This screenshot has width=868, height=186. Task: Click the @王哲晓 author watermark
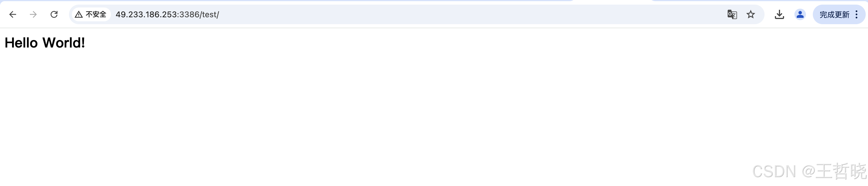(x=834, y=171)
